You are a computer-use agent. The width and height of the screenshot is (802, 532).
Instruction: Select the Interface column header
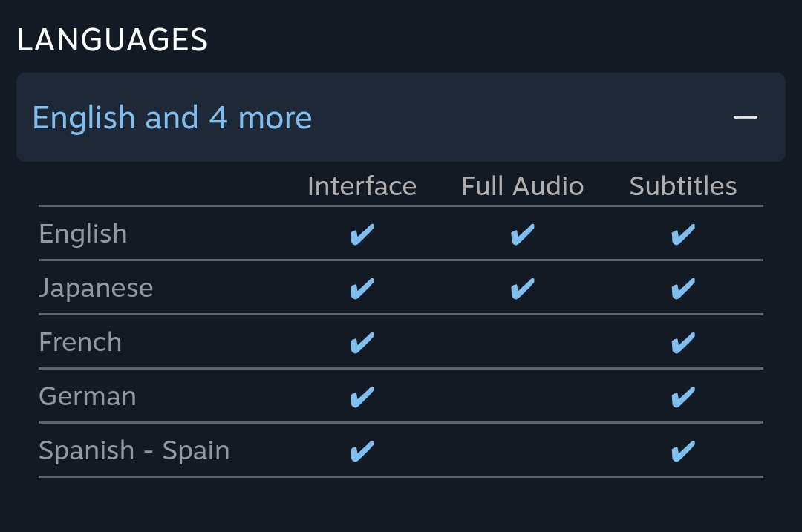pos(362,186)
